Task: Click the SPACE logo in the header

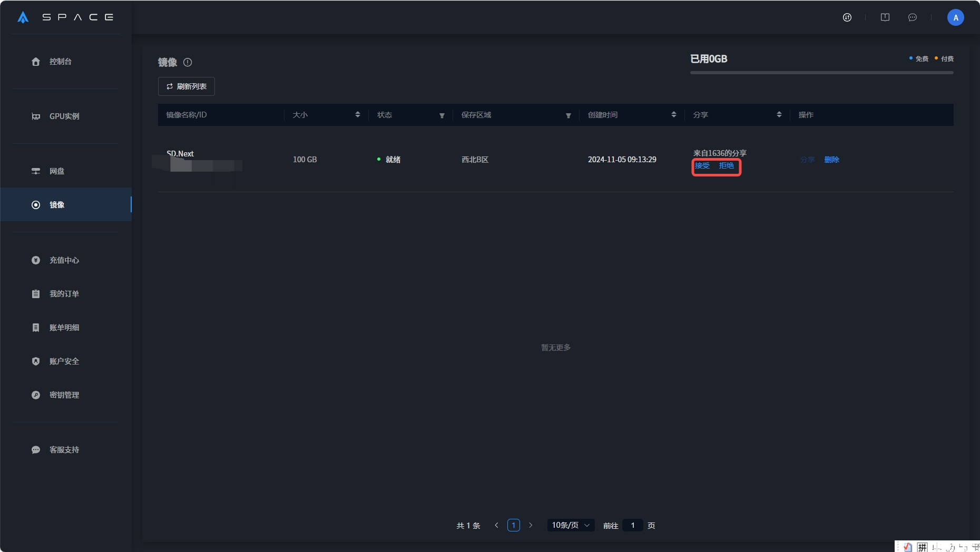Action: (65, 17)
